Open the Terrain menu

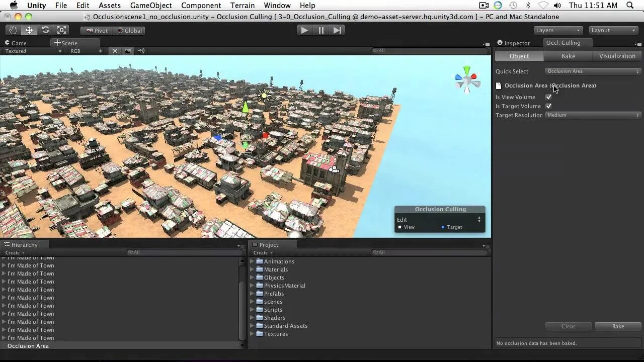(243, 6)
